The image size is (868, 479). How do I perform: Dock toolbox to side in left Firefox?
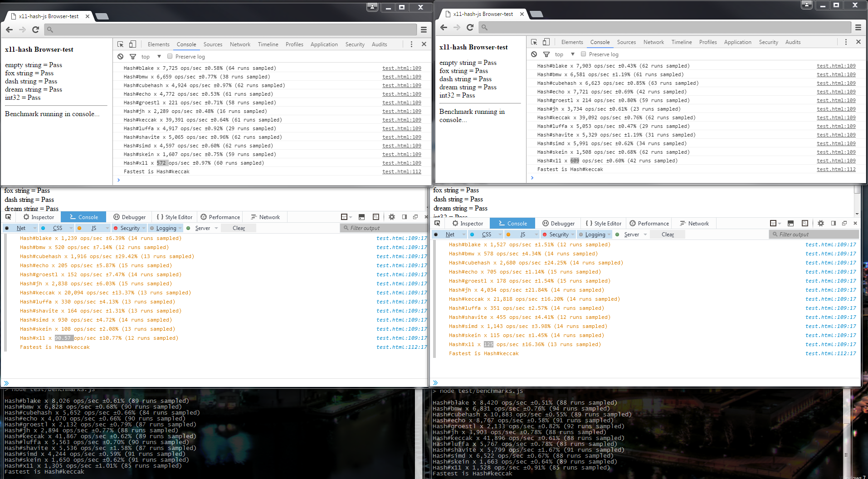pyautogui.click(x=405, y=217)
